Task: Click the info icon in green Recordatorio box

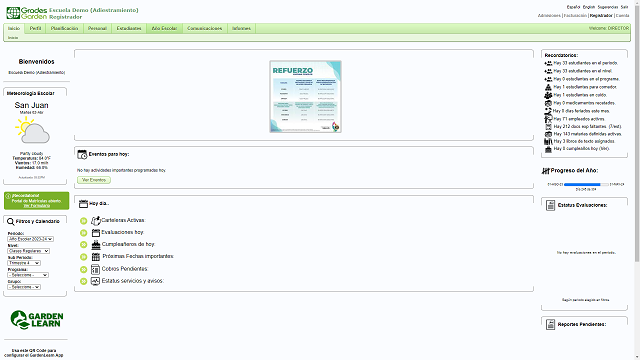Action: pos(8,196)
